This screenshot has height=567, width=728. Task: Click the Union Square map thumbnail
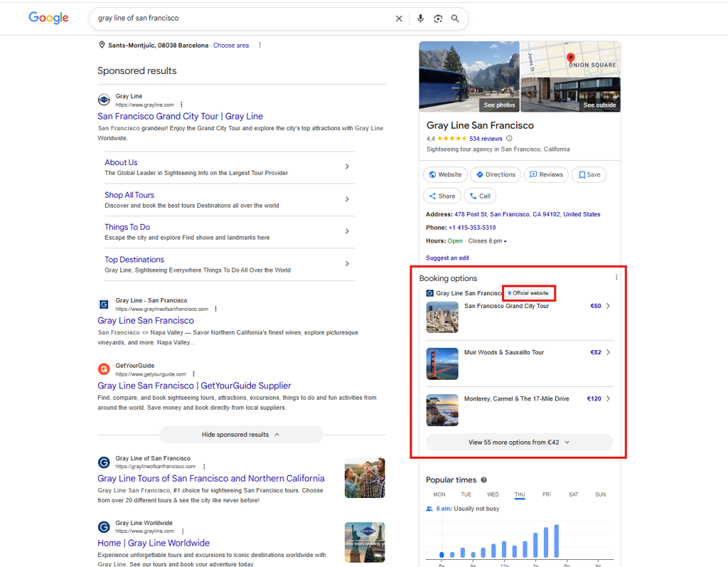[571, 59]
